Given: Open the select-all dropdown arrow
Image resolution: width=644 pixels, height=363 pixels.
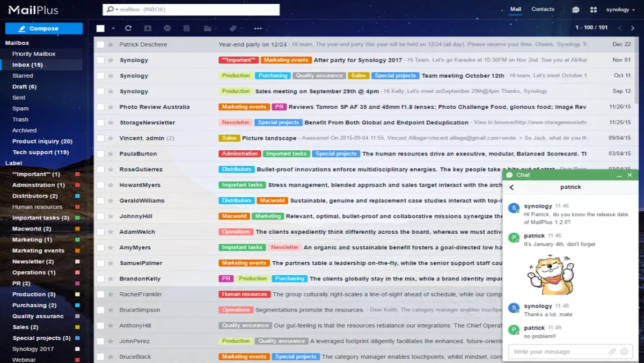Looking at the screenshot, I should pyautogui.click(x=113, y=28).
